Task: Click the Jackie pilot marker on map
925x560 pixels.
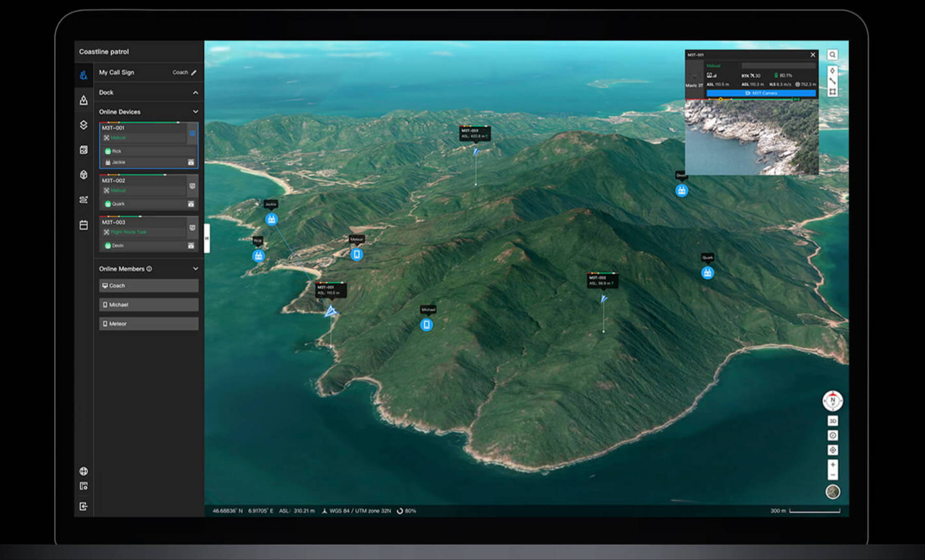Action: click(272, 219)
